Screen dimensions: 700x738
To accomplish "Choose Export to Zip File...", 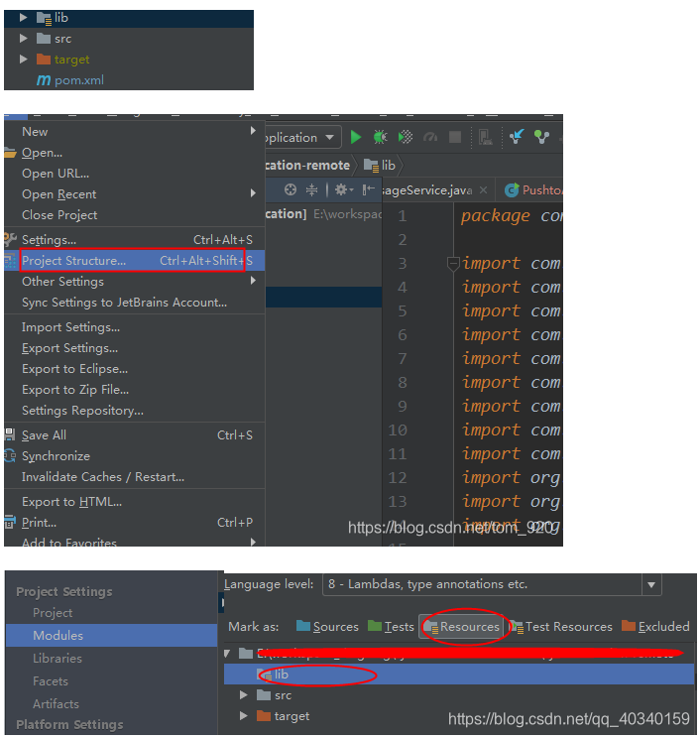I will (135, 389).
